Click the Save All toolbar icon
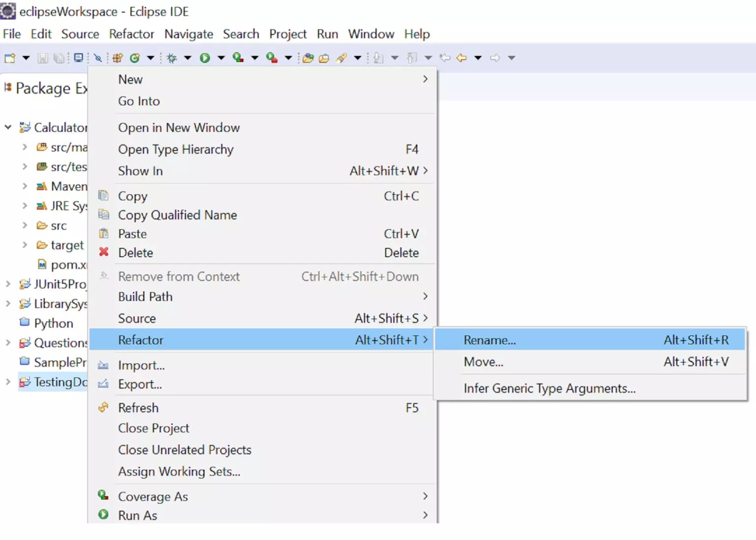756x540 pixels. (59, 58)
